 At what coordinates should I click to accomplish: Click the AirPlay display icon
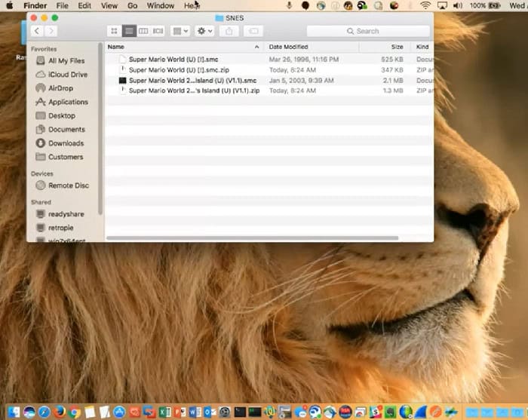442,5
